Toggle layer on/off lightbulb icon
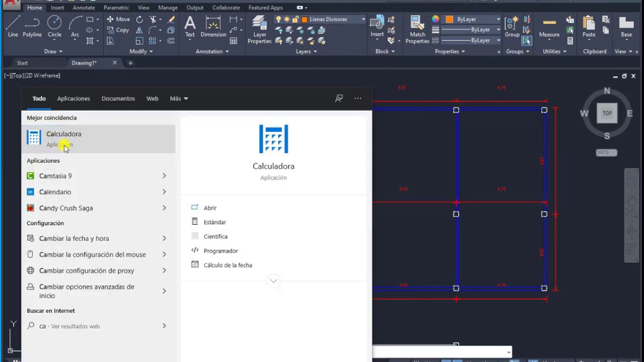 [279, 19]
